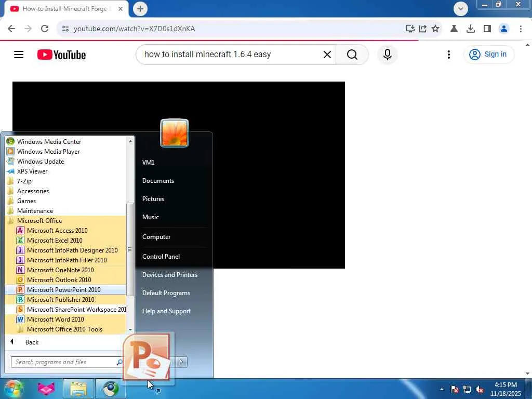
Task: Open the pink cat app on taskbar
Action: (x=46, y=389)
